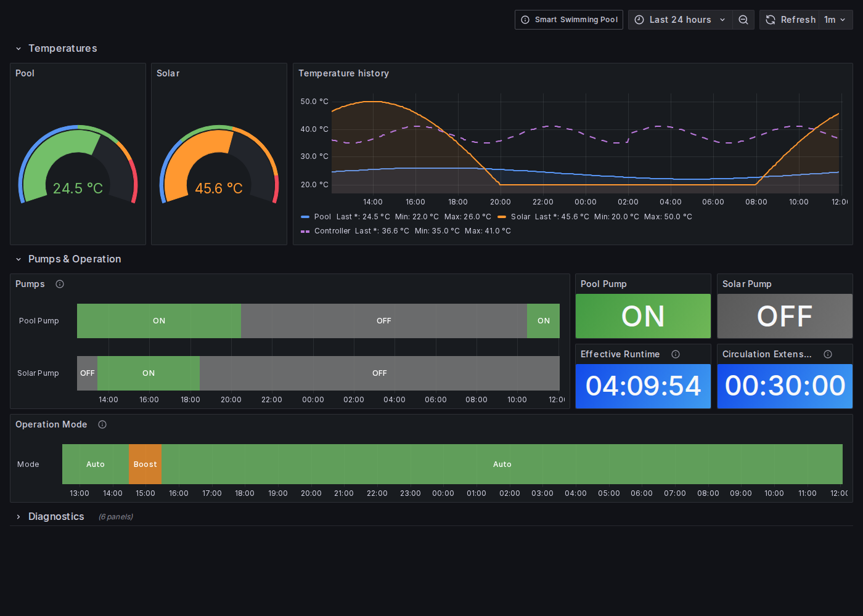This screenshot has height=616, width=863.
Task: Click the Solar gauge panel title
Action: coord(168,73)
